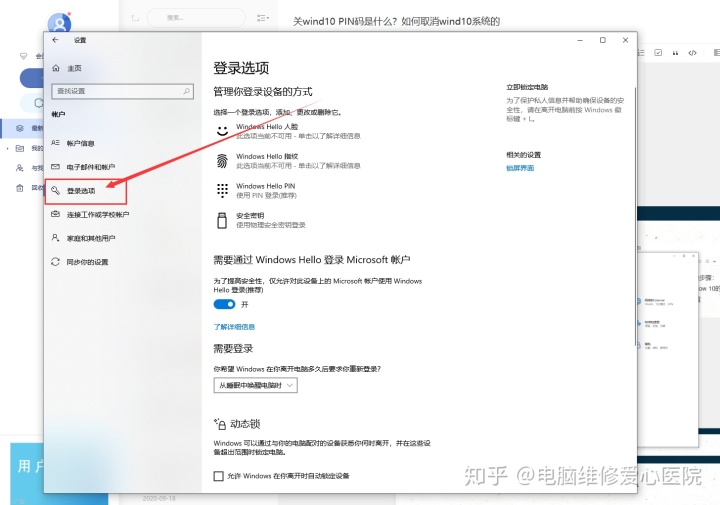Check 允许 Windows 在你离开时自动锁定设备
Image resolution: width=720 pixels, height=505 pixels.
coord(219,476)
